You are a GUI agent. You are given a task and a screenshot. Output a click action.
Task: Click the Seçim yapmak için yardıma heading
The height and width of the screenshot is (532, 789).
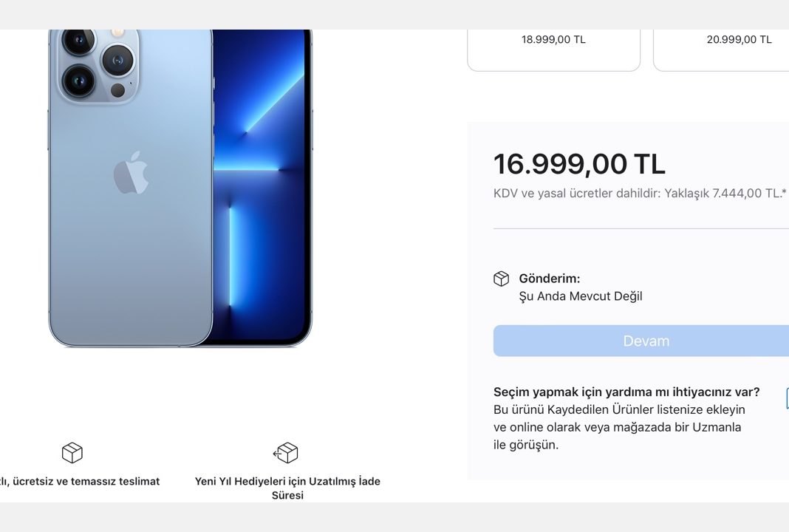click(626, 392)
